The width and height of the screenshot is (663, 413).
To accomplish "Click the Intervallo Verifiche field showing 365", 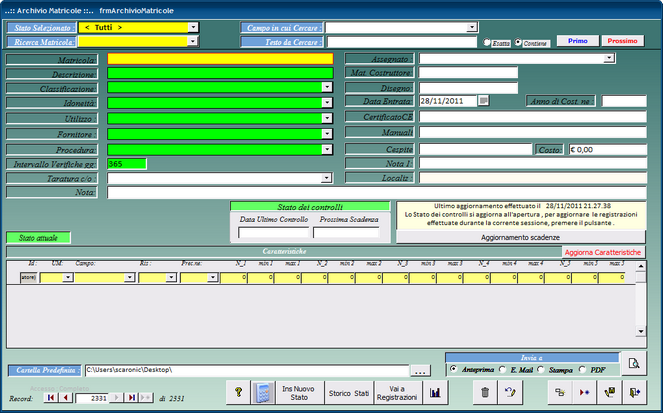I will pyautogui.click(x=127, y=164).
